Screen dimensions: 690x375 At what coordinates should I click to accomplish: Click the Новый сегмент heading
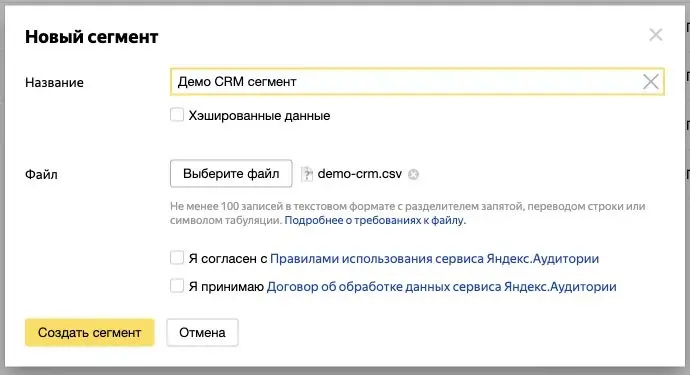pyautogui.click(x=92, y=37)
